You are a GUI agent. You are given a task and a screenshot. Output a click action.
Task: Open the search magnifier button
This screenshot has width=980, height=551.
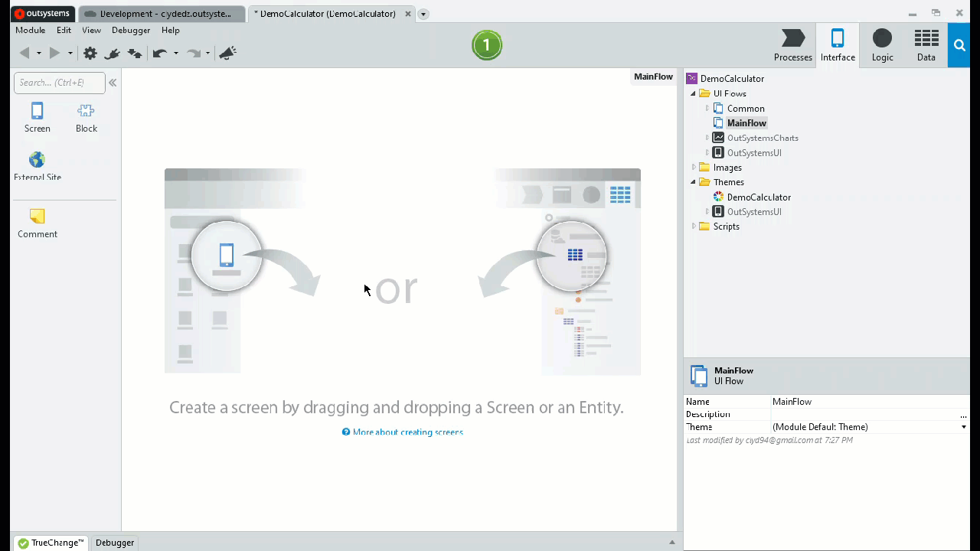959,45
